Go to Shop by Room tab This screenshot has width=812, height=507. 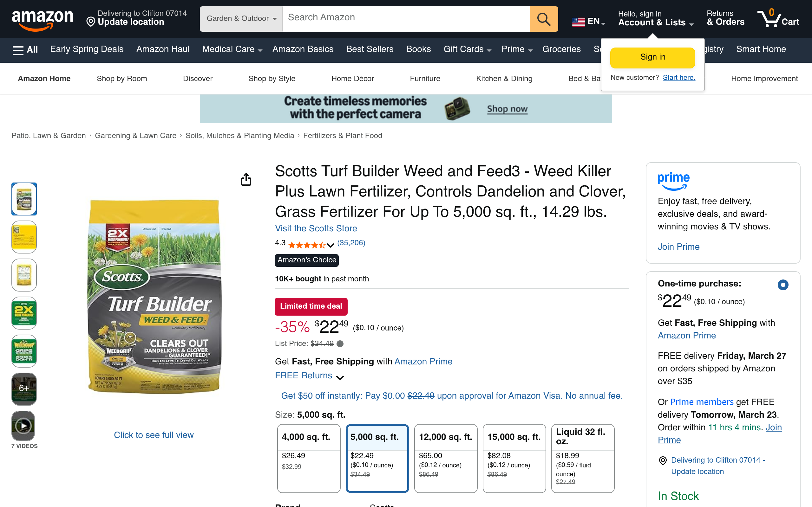[122, 79]
